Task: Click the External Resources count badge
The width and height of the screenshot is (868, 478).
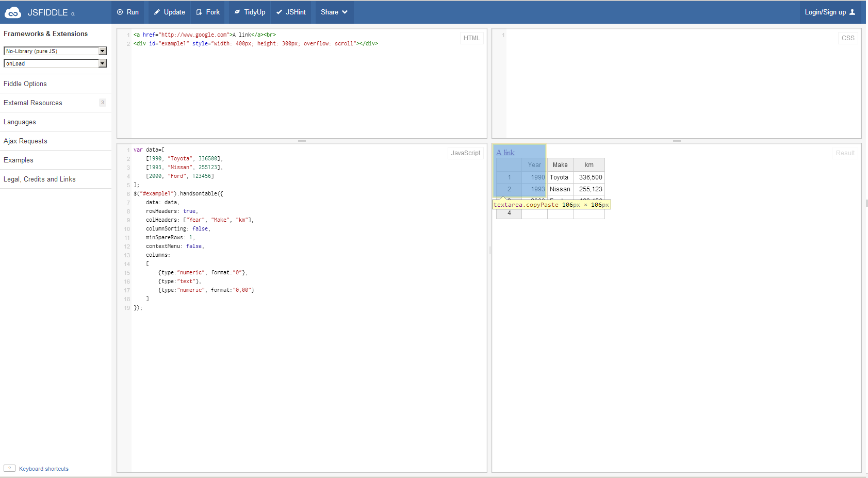Action: coord(103,103)
